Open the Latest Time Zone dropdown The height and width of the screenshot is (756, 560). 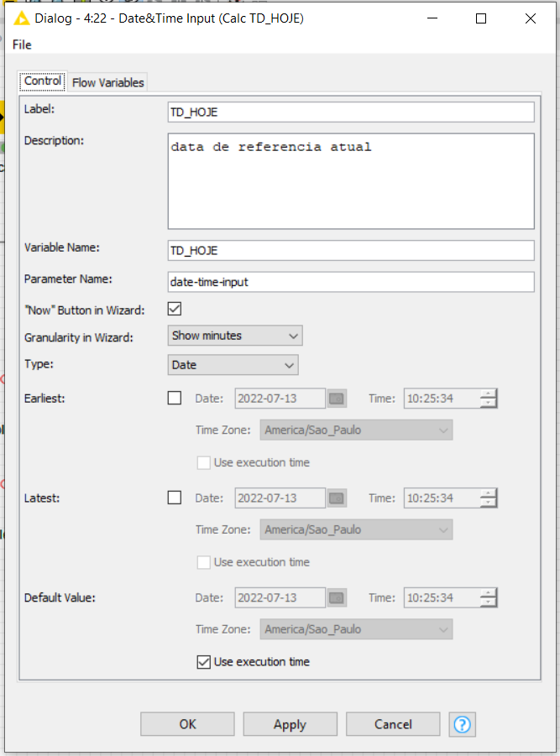coord(356,529)
